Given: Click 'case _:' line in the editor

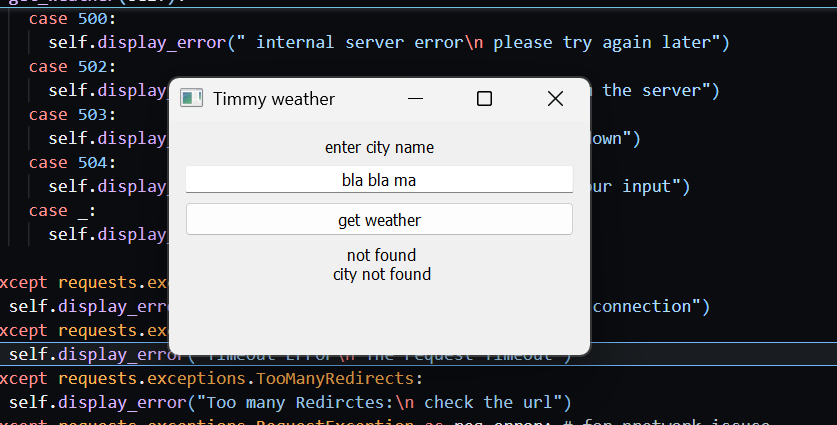Looking at the screenshot, I should coord(62,211).
